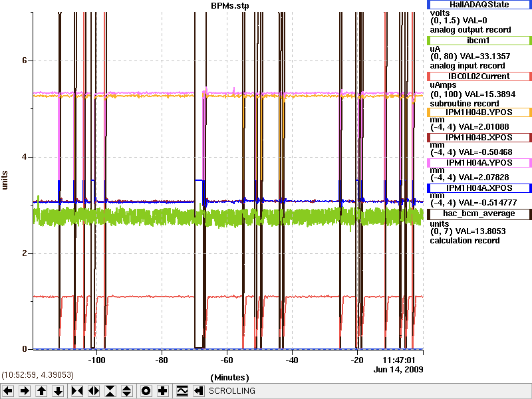Screen dimensions: 532x399
Task: Click the -20 tick label on the x-axis
Action: coord(356,360)
